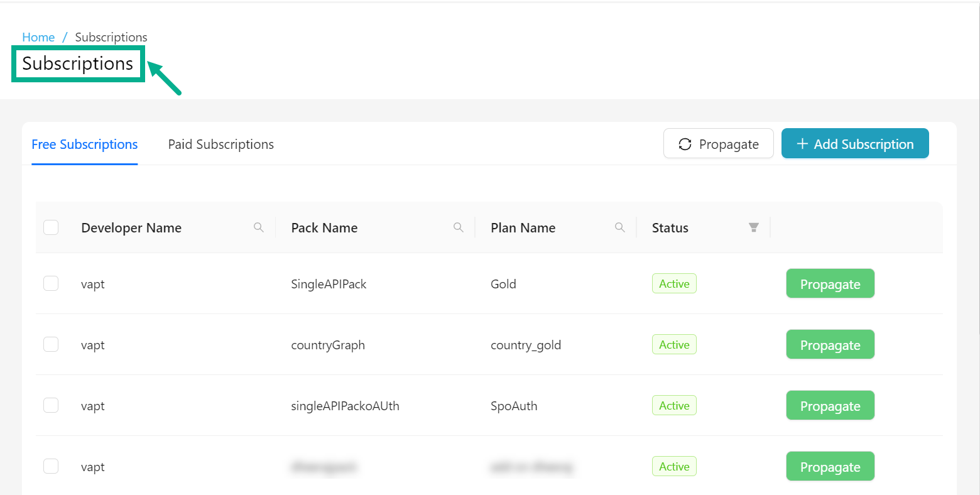Check the checkbox on the countryGraph row
980x495 pixels.
(51, 344)
